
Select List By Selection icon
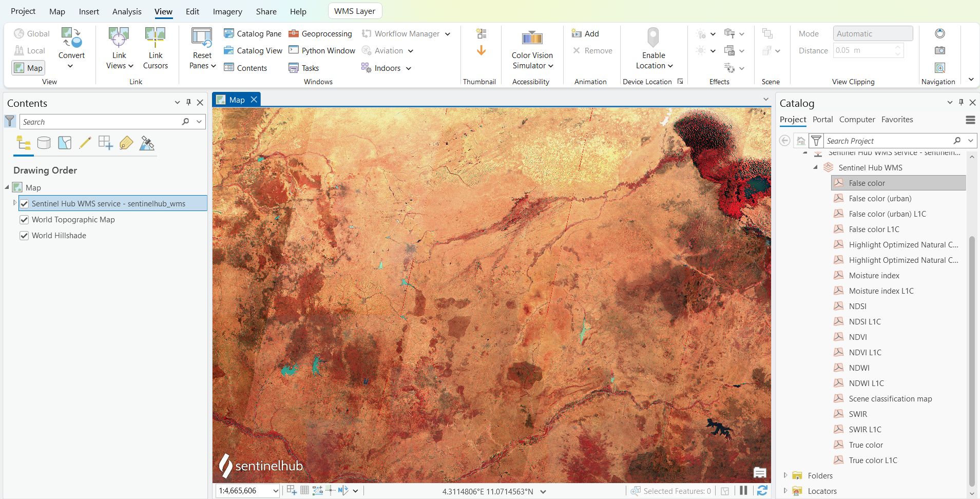[65, 143]
